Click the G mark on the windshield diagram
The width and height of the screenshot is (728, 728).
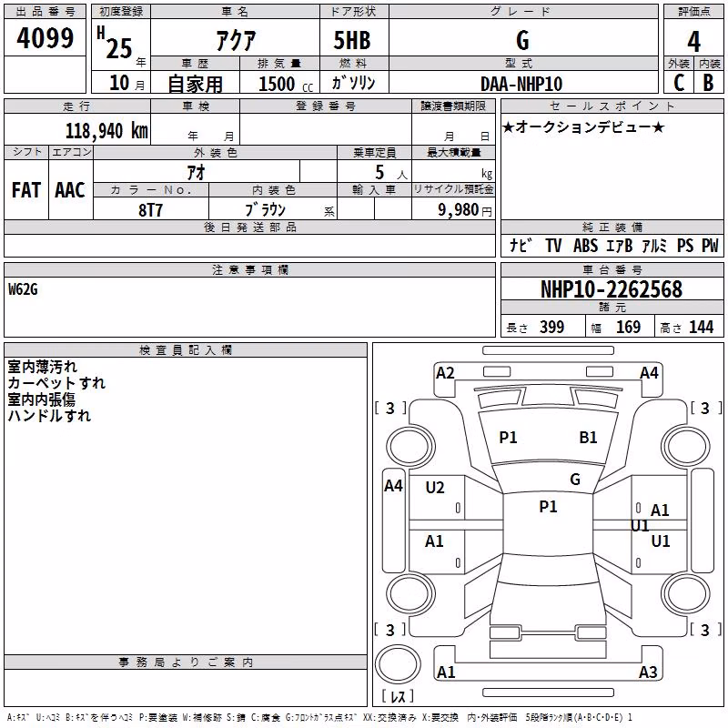coord(575,480)
